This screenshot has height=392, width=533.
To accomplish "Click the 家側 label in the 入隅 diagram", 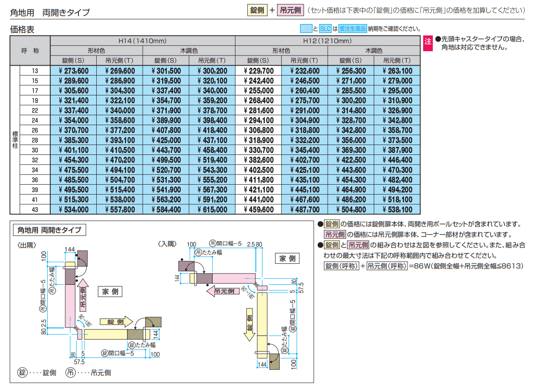I will [x=287, y=259].
